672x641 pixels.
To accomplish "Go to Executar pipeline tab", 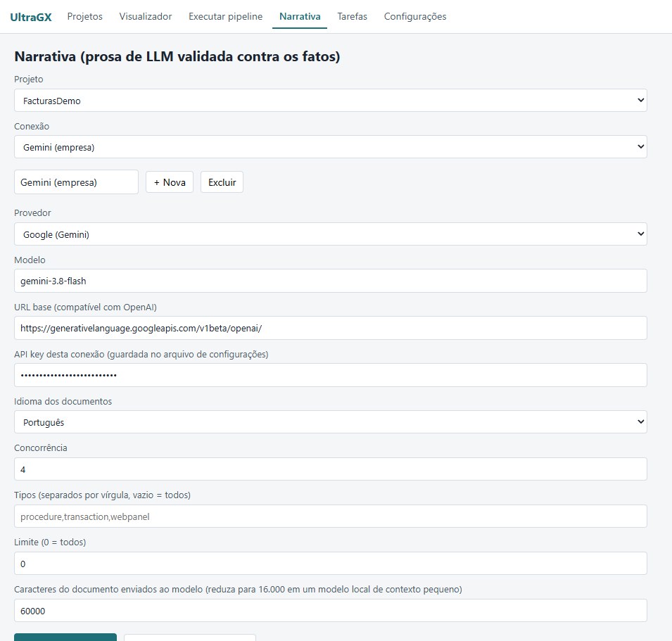I will pyautogui.click(x=225, y=16).
